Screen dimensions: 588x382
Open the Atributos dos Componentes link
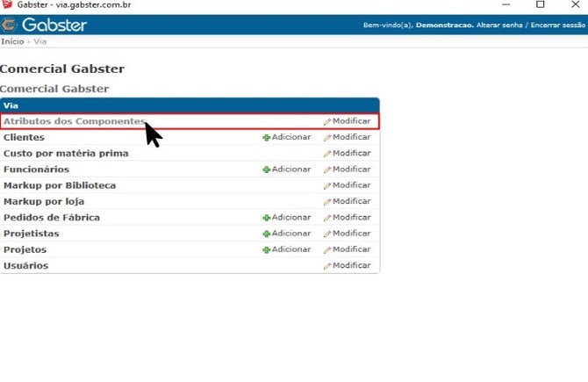[x=75, y=121]
